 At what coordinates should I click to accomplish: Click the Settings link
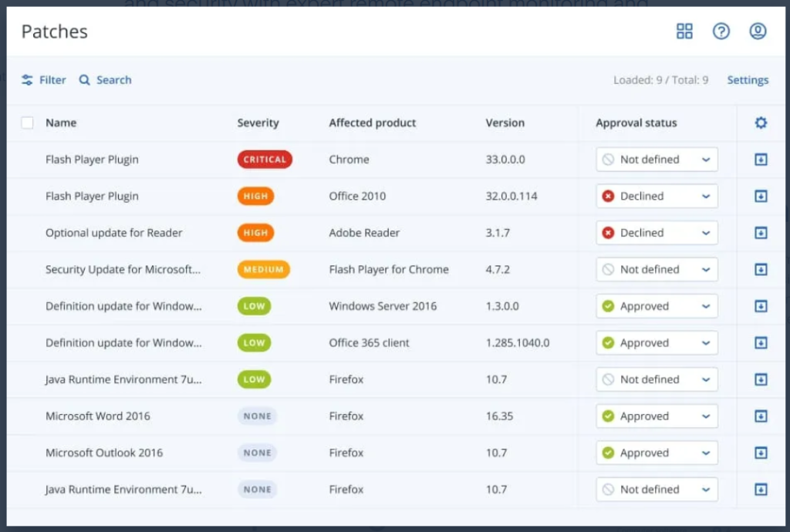[x=748, y=80]
